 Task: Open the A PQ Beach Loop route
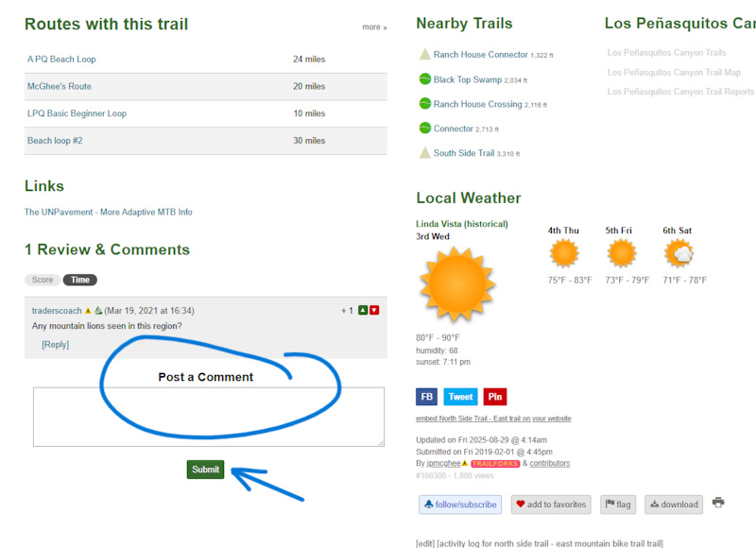[61, 60]
